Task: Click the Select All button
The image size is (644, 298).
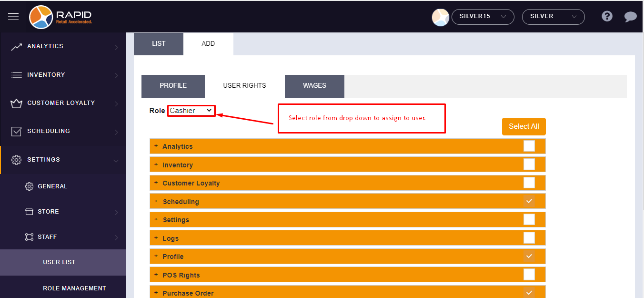Action: coord(523,126)
